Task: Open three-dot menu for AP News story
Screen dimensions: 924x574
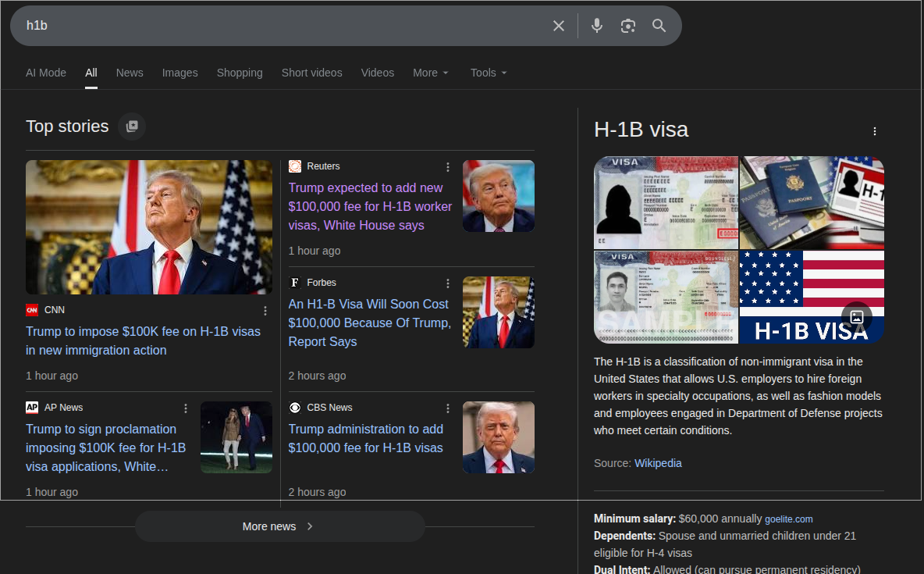Action: tap(186, 408)
